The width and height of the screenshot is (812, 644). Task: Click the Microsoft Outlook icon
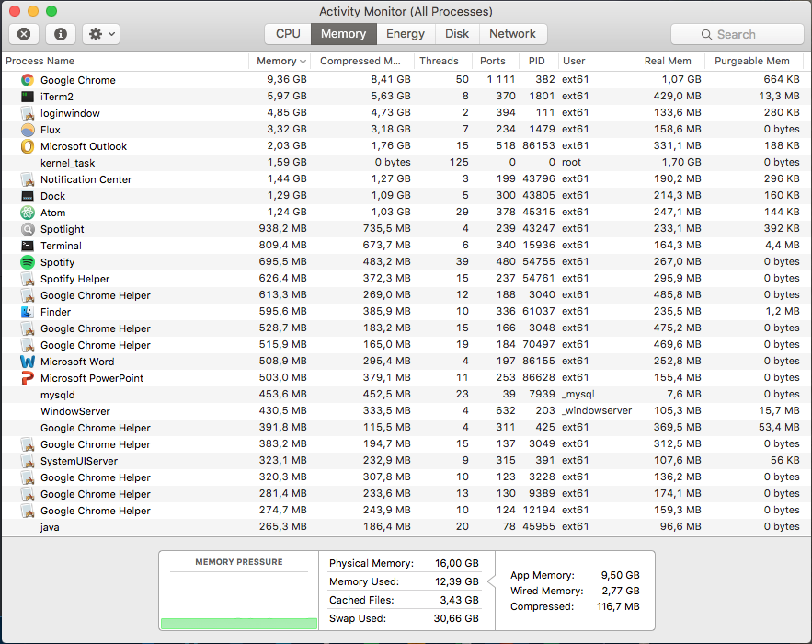pyautogui.click(x=28, y=146)
